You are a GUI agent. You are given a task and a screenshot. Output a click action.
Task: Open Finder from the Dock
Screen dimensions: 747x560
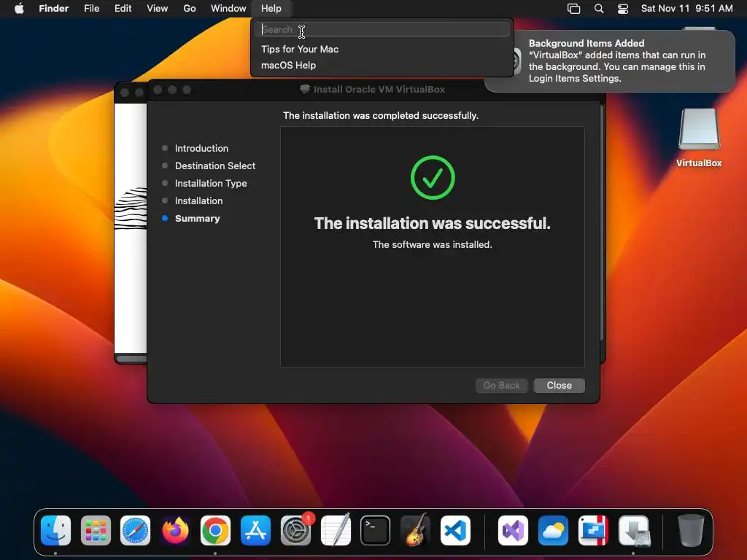coord(55,530)
